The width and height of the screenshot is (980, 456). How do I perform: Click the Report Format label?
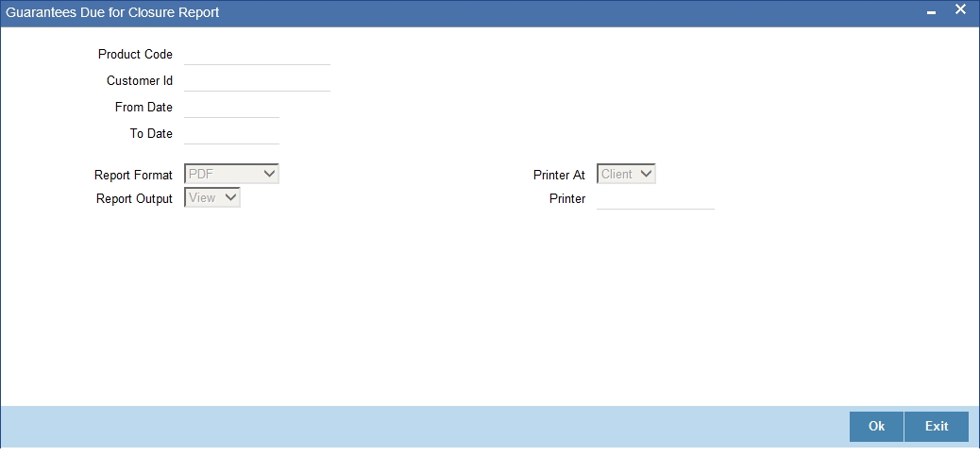click(x=133, y=175)
